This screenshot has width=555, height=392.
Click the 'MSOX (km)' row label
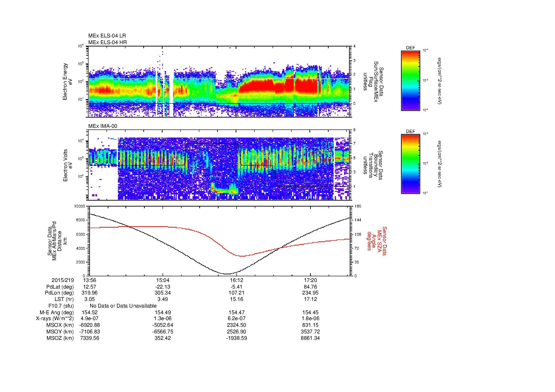60,325
